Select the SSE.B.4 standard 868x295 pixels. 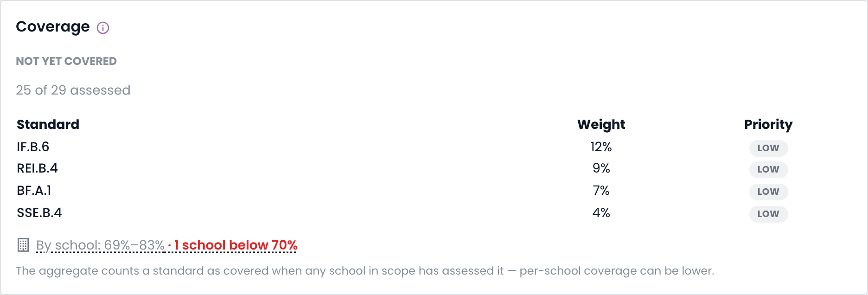pyautogui.click(x=39, y=213)
